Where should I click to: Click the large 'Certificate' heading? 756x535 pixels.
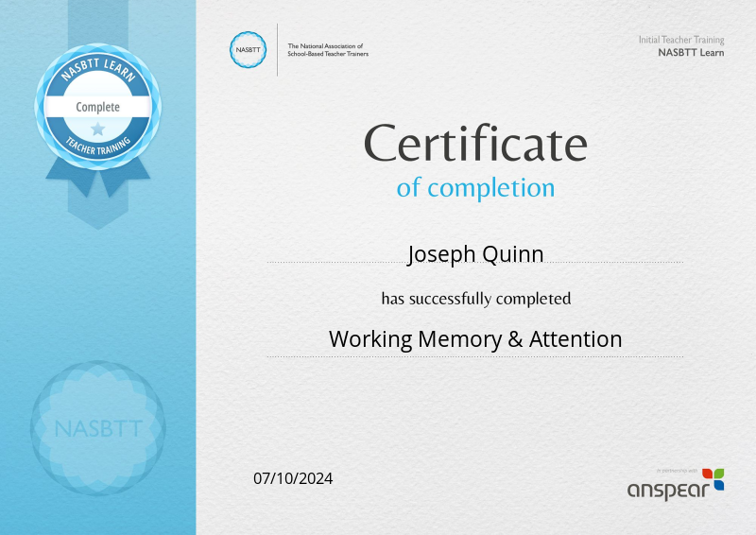click(475, 145)
